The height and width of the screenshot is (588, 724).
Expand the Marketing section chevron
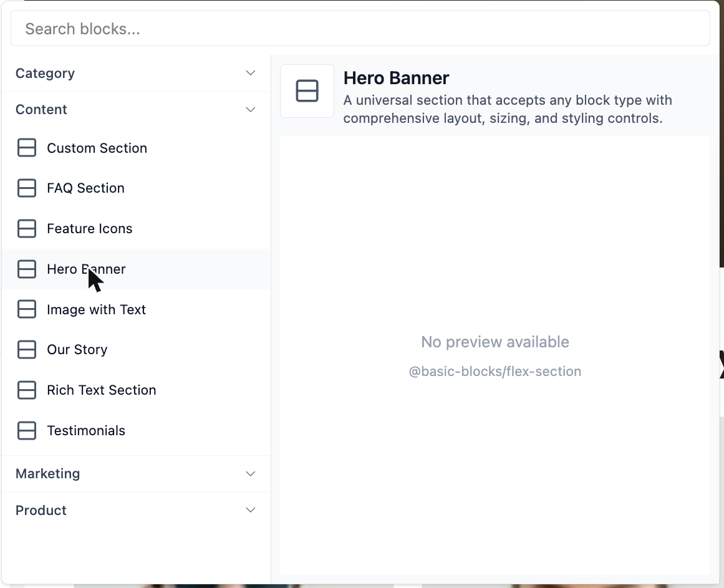(x=250, y=473)
